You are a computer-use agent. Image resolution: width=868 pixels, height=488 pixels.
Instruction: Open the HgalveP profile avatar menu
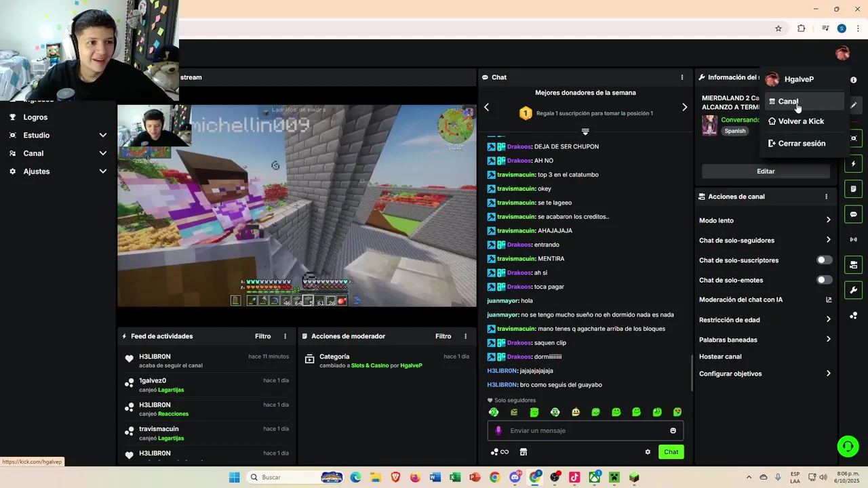(842, 53)
